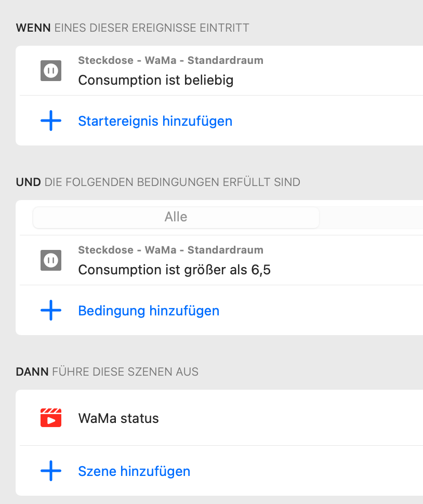Add a scene via Szene hinzufügen
423x504 pixels.
(134, 471)
